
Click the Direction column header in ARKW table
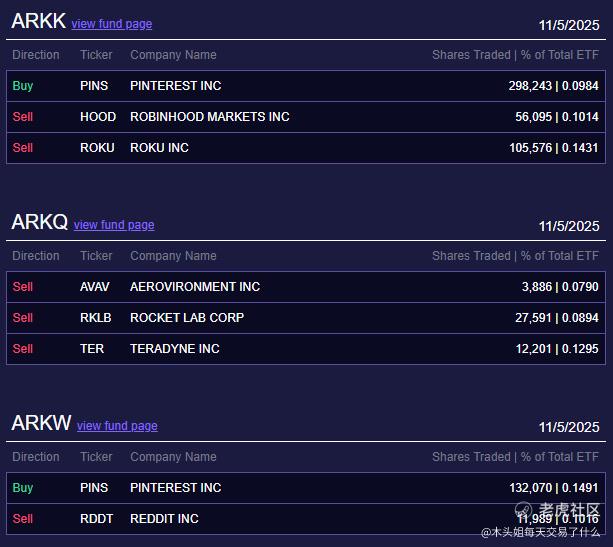click(x=36, y=457)
